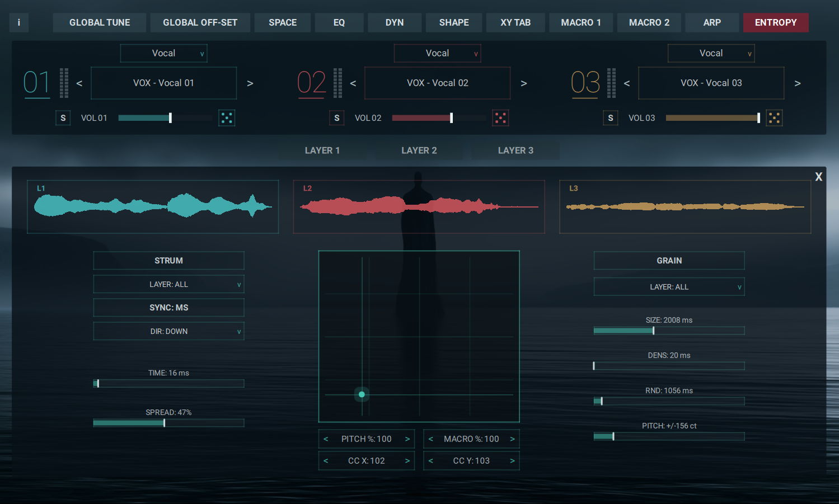839x504 pixels.
Task: Open the DYN tab
Action: [x=395, y=22]
